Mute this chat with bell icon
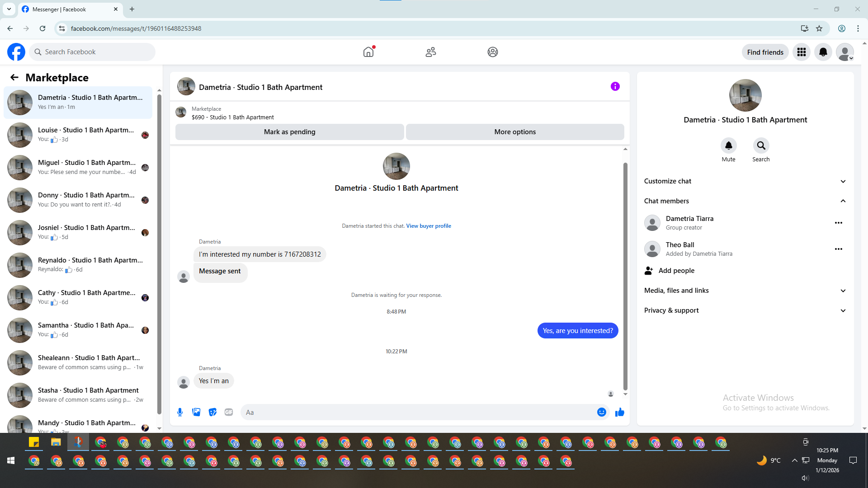 pyautogui.click(x=728, y=146)
